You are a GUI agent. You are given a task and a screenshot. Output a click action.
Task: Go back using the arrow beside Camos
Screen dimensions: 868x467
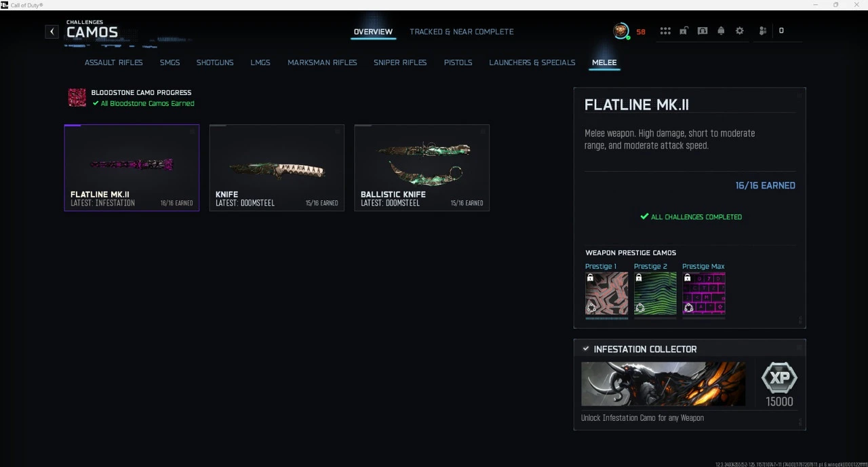coord(52,31)
